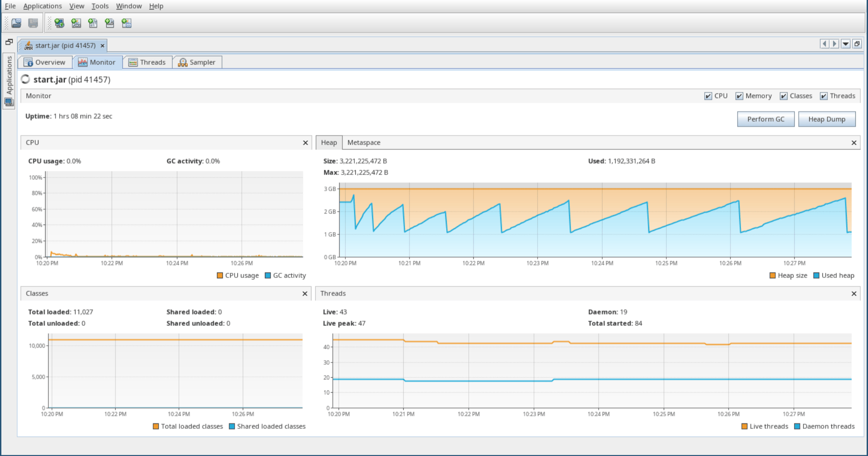Click the Add VM Coredump toolbar icon

tap(93, 23)
